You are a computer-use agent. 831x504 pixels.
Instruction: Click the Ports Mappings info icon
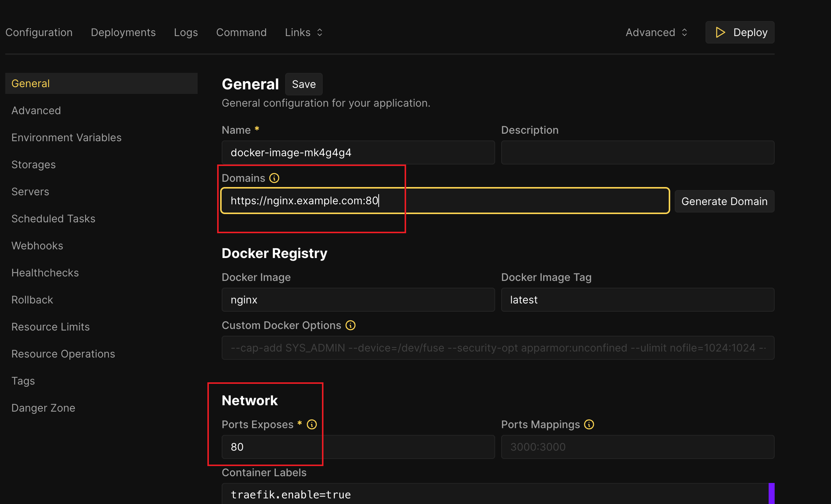pos(589,424)
